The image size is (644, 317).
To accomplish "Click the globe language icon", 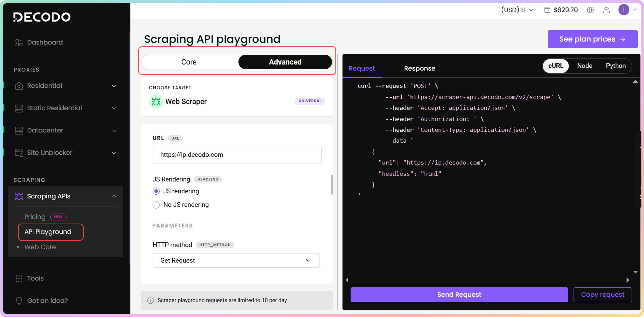I will [x=590, y=10].
